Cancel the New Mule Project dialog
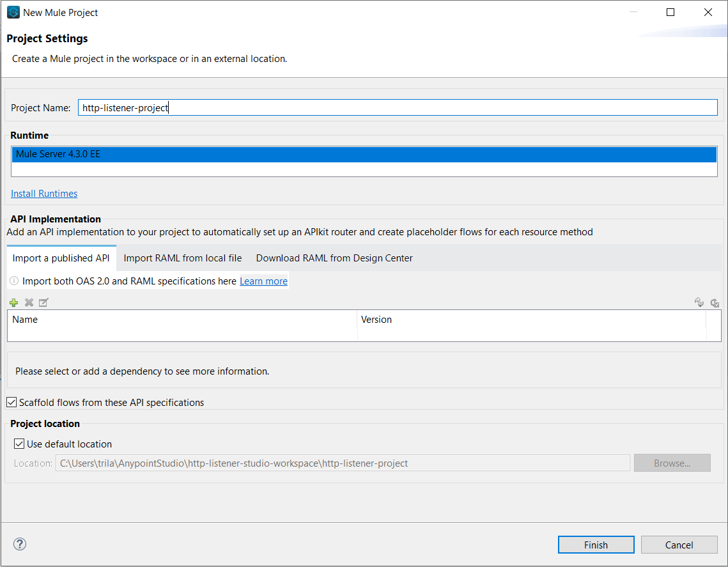 pos(679,545)
